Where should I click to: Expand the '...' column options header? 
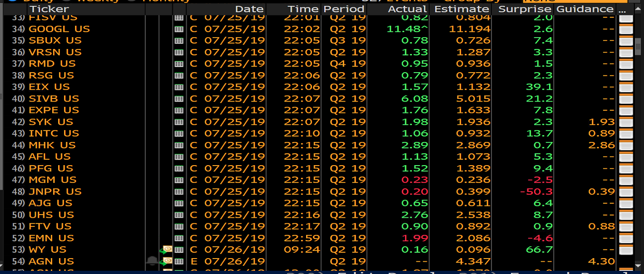coord(622,9)
